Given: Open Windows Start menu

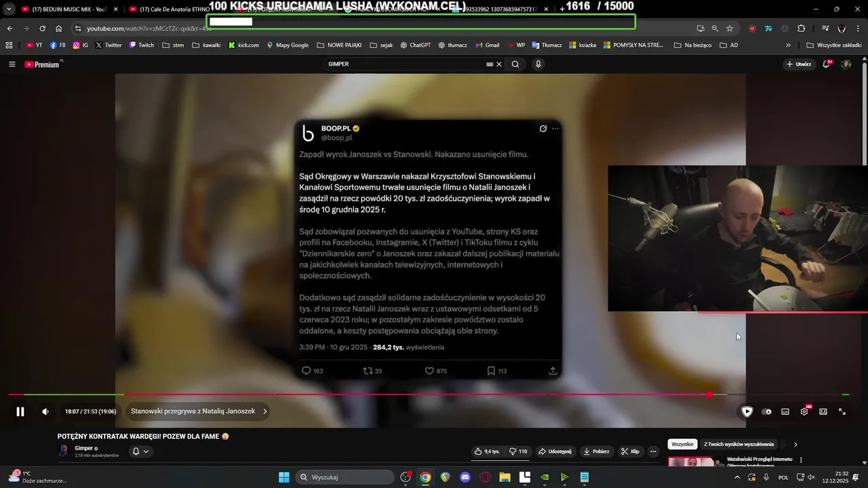Looking at the screenshot, I should click(284, 477).
